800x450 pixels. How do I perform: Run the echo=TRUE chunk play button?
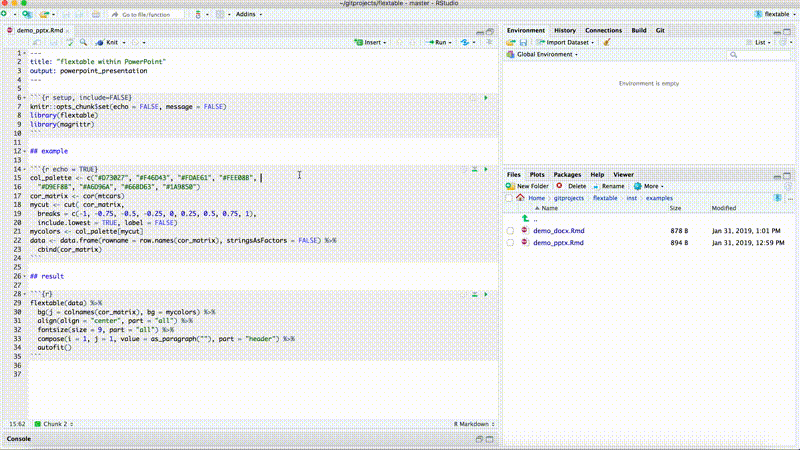(486, 169)
